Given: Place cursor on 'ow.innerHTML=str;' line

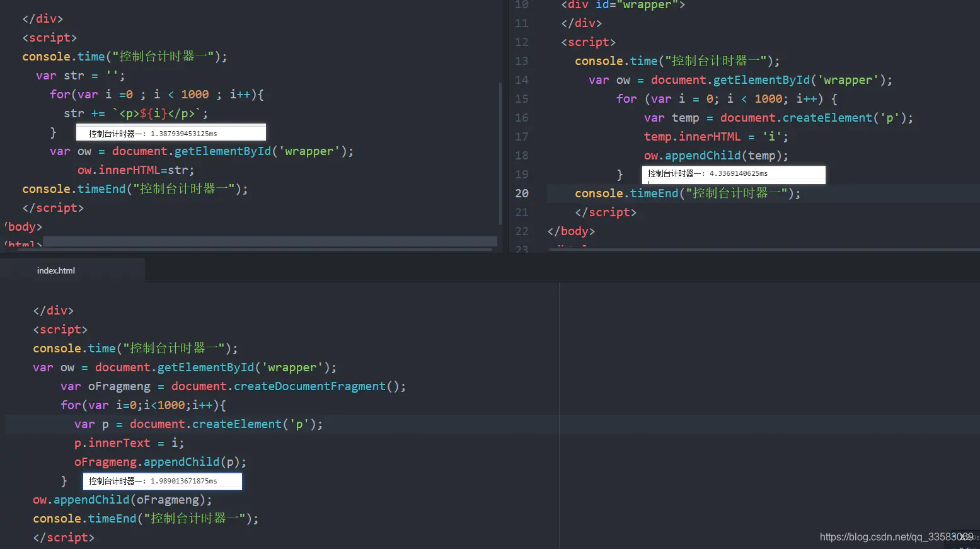Looking at the screenshot, I should 136,170.
